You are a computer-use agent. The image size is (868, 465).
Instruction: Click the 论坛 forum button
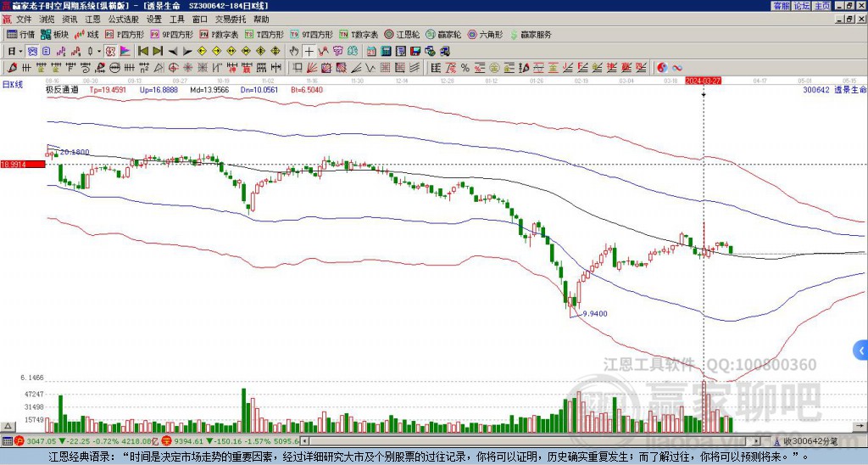(802, 6)
